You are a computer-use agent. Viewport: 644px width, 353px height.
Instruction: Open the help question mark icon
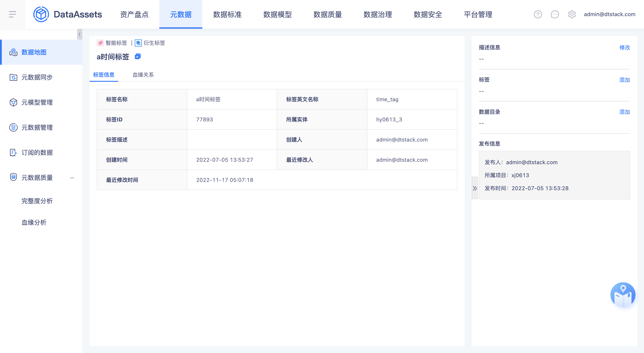(538, 14)
